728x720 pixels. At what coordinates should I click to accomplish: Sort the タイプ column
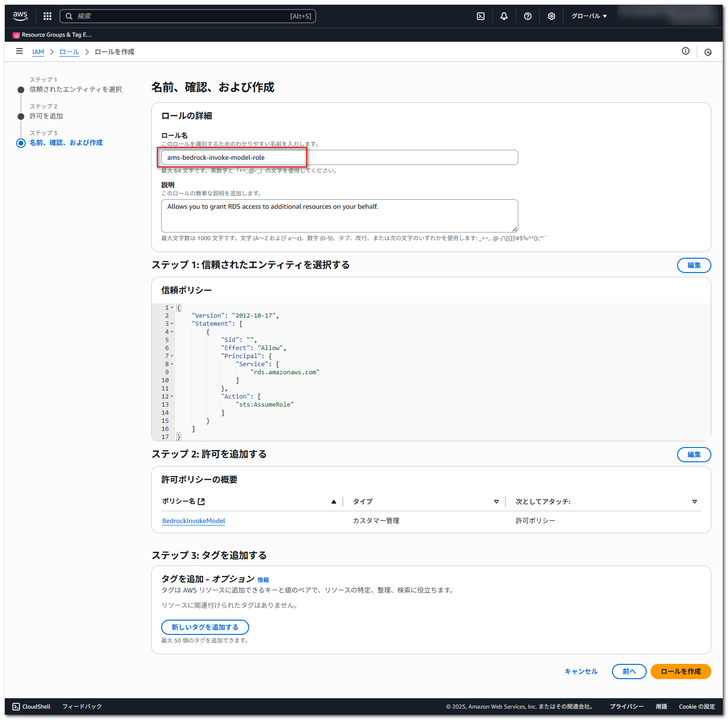click(x=496, y=502)
